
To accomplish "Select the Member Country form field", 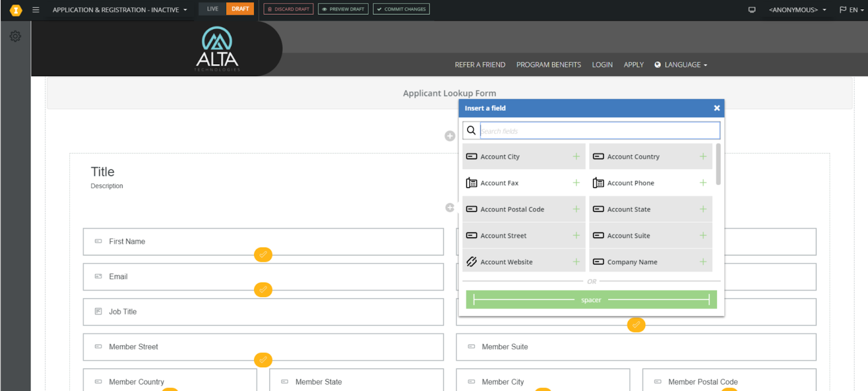I will (x=170, y=380).
